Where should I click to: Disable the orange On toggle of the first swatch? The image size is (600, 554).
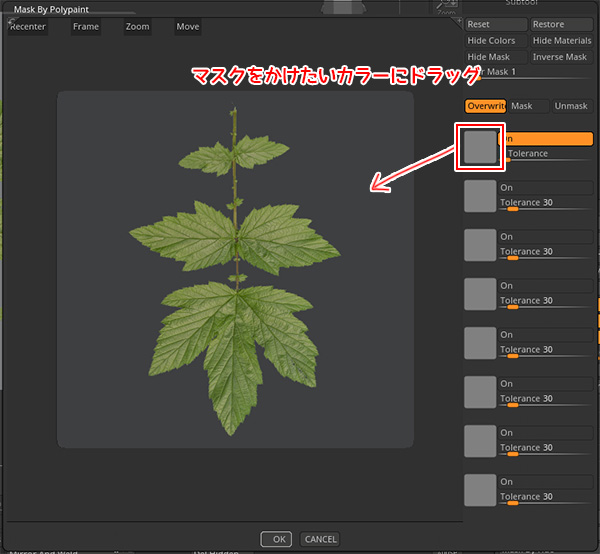pos(546,139)
